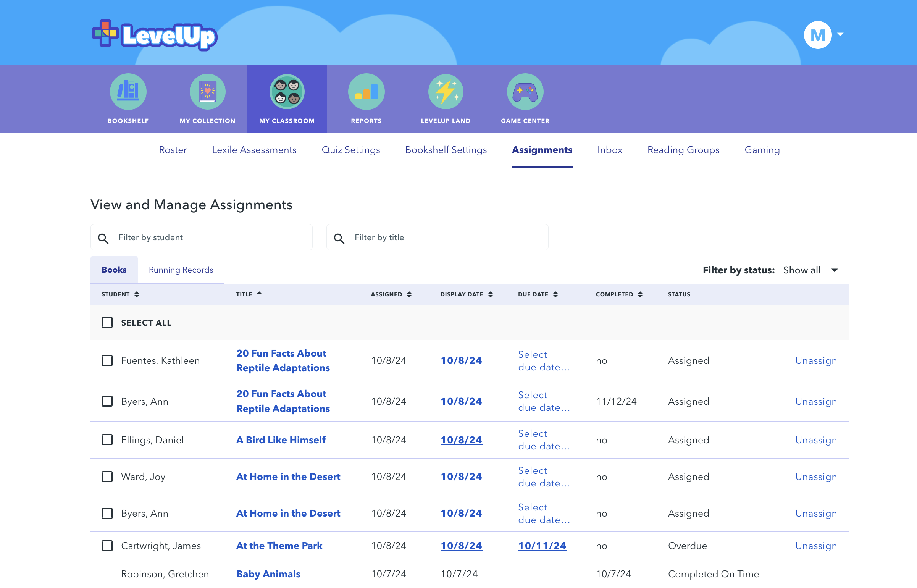Click the M user avatar
This screenshot has height=588, width=917.
click(817, 35)
